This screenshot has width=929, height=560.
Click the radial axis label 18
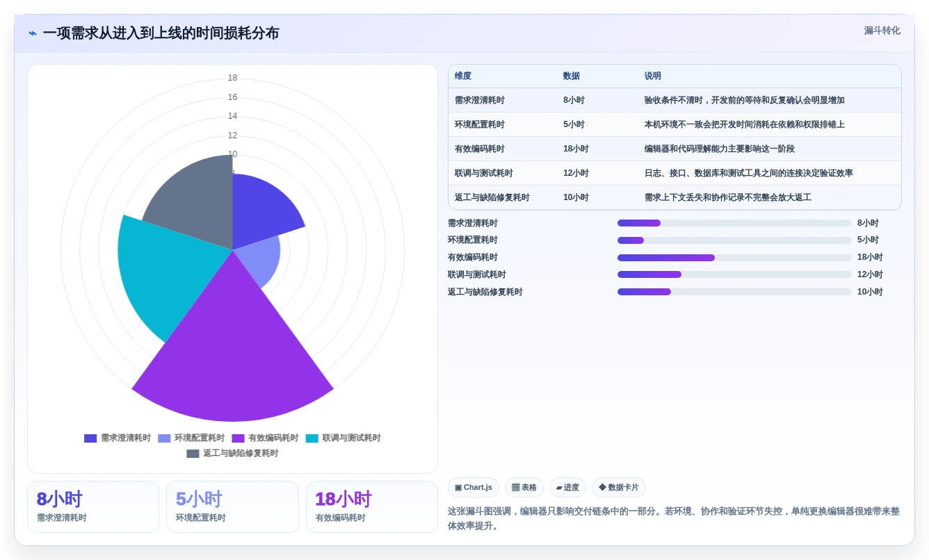coord(232,78)
